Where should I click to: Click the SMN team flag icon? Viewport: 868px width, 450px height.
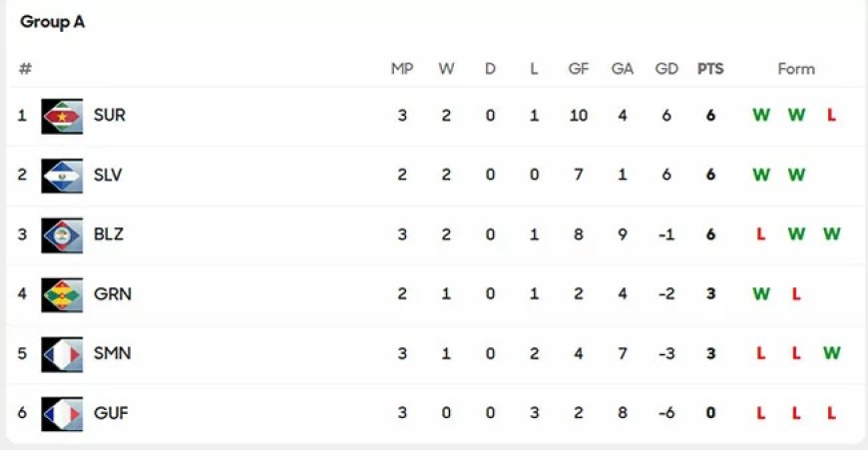[62, 354]
